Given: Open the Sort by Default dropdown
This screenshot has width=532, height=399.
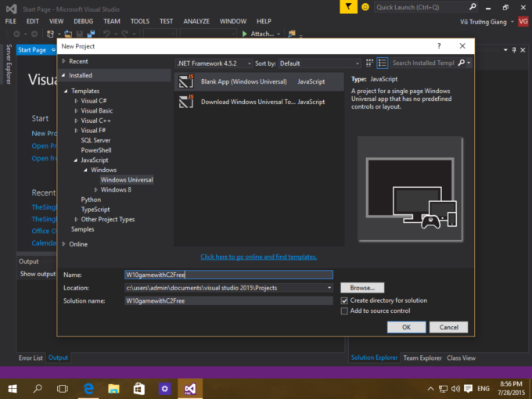Looking at the screenshot, I should pyautogui.click(x=319, y=63).
